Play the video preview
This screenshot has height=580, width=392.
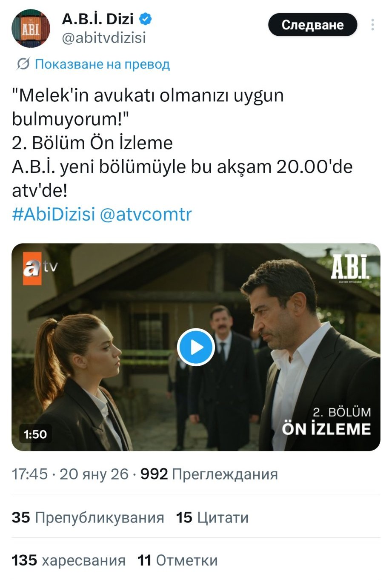[196, 347]
